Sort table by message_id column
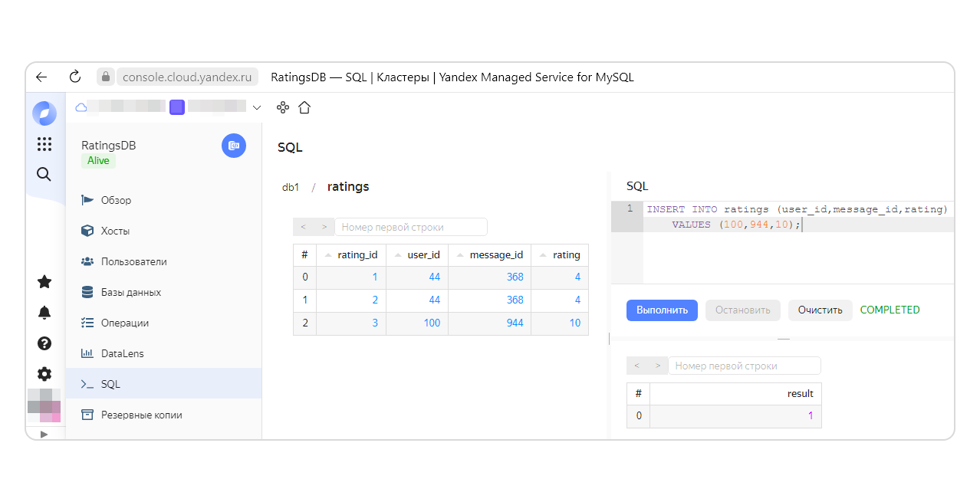 click(x=489, y=255)
